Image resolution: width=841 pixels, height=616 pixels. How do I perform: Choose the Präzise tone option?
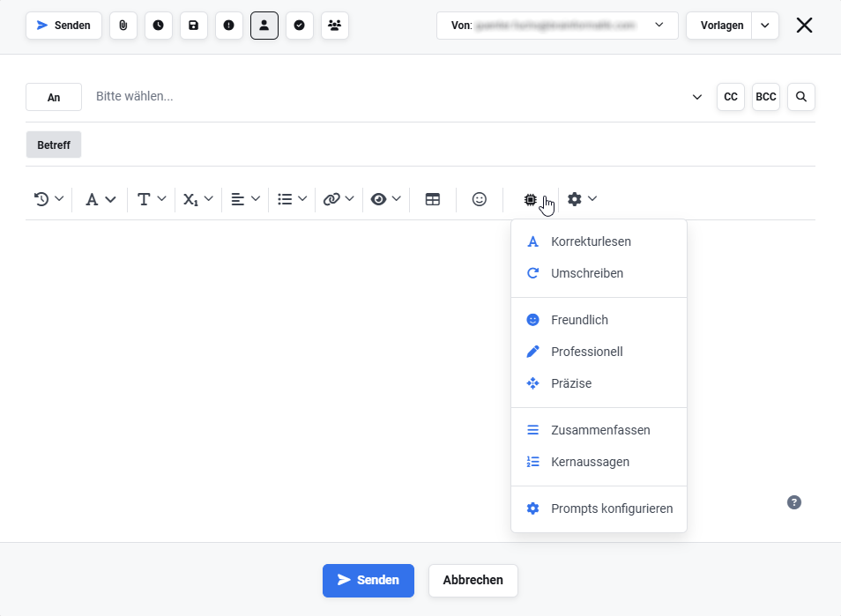coord(599,383)
